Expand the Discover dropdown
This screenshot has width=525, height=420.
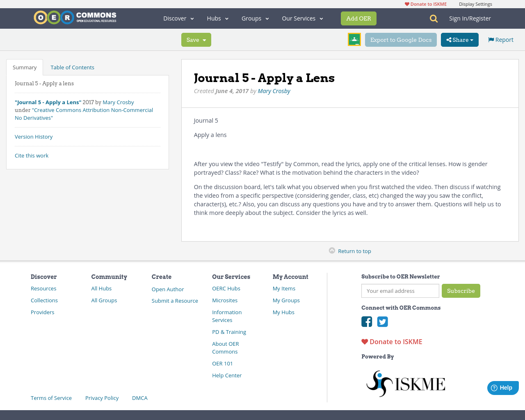tap(178, 18)
